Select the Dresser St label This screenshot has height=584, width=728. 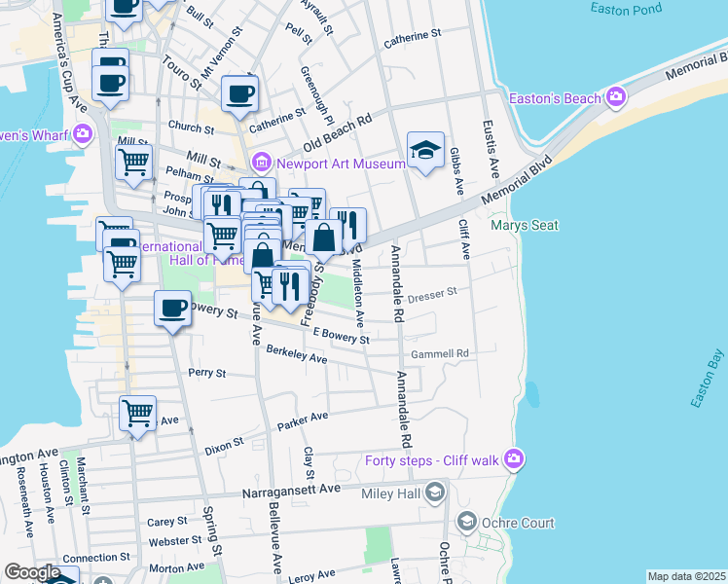(x=432, y=295)
